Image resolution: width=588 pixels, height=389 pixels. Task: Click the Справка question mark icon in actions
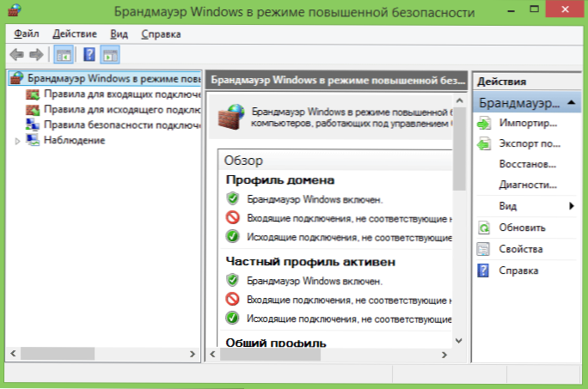pyautogui.click(x=483, y=270)
